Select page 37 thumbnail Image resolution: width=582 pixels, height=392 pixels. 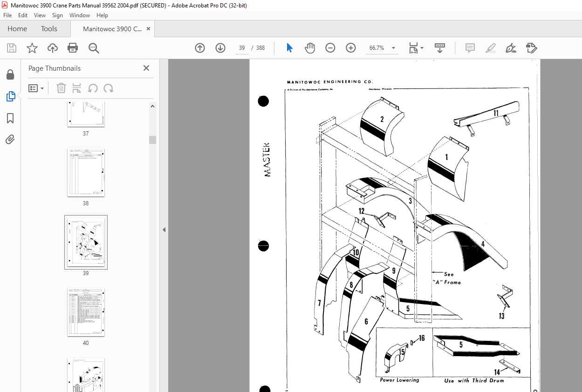(x=86, y=115)
